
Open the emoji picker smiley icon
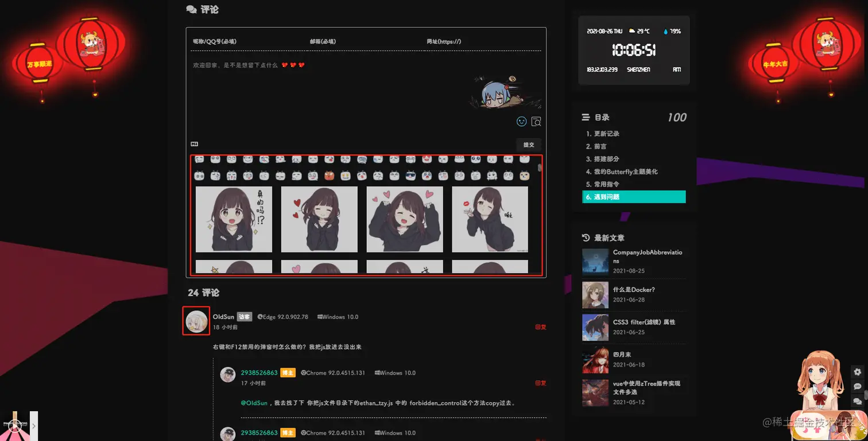tap(521, 122)
